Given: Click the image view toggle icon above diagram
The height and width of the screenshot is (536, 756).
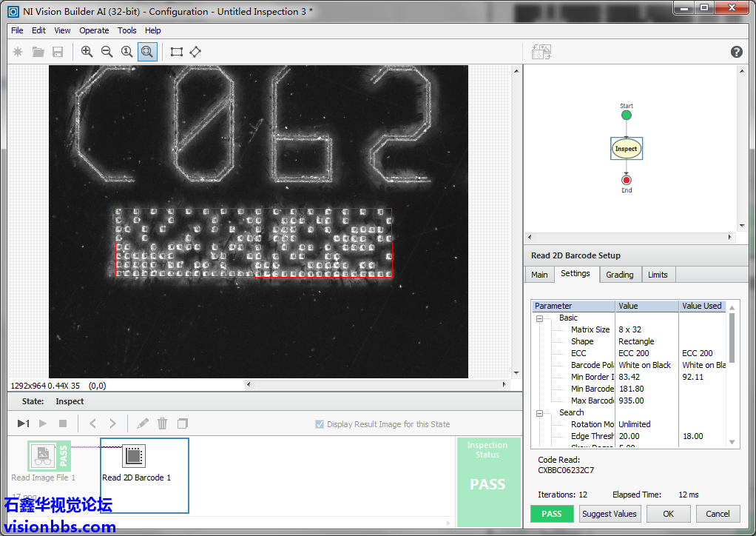Looking at the screenshot, I should pyautogui.click(x=541, y=52).
